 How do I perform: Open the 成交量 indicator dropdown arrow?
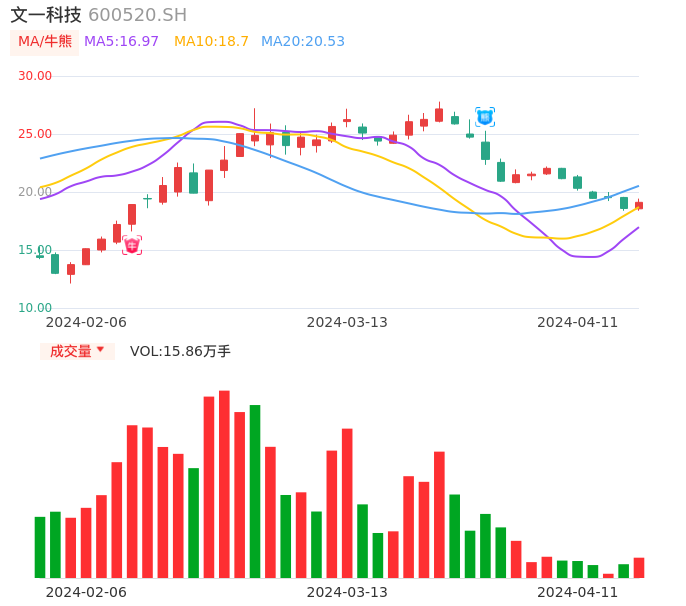tap(100, 350)
